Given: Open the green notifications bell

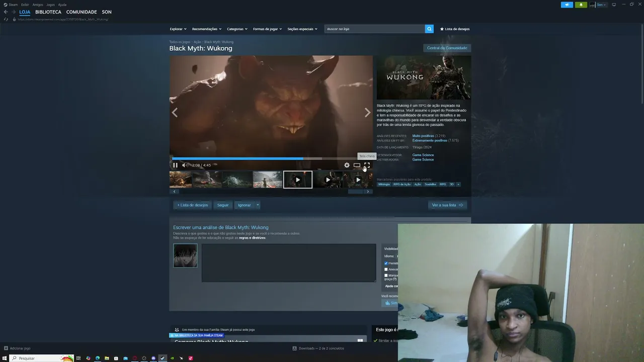Looking at the screenshot, I should pos(581,5).
